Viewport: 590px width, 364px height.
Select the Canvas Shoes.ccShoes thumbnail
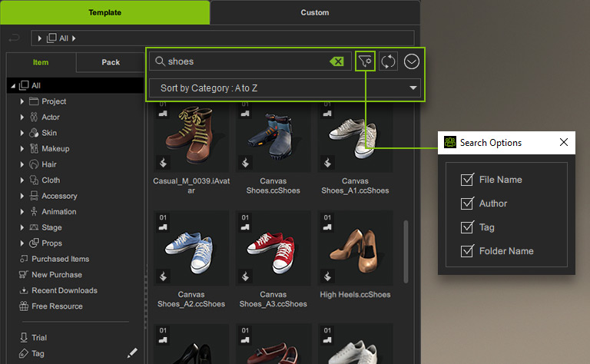273,137
